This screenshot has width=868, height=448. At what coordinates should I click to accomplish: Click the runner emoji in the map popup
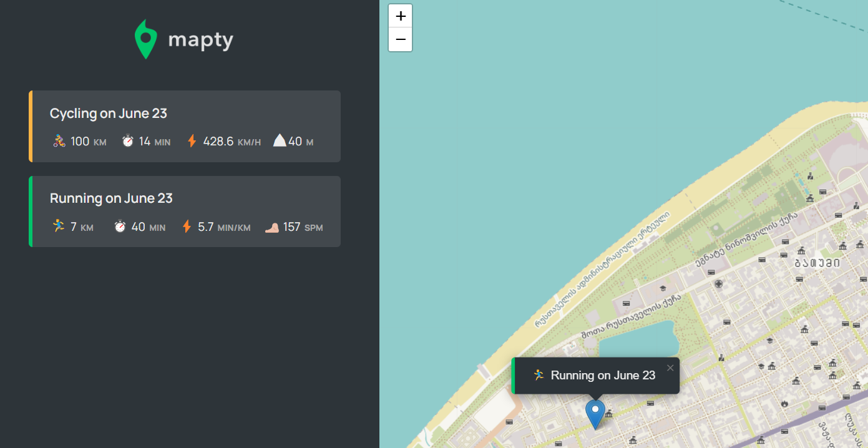coord(539,375)
